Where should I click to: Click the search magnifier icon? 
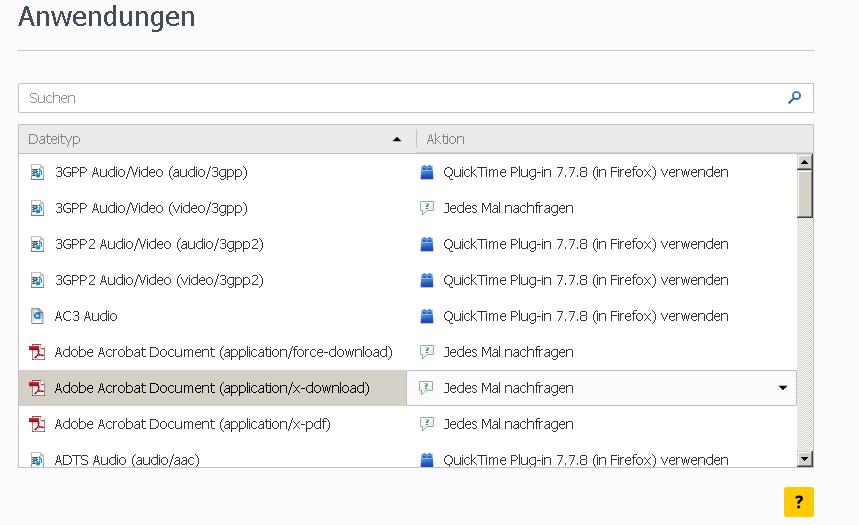pos(795,98)
